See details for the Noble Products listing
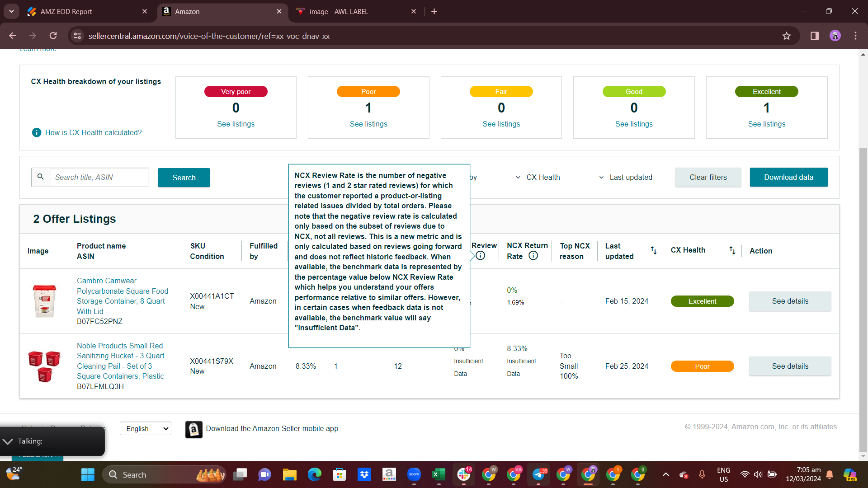The image size is (868, 488). [x=790, y=366]
